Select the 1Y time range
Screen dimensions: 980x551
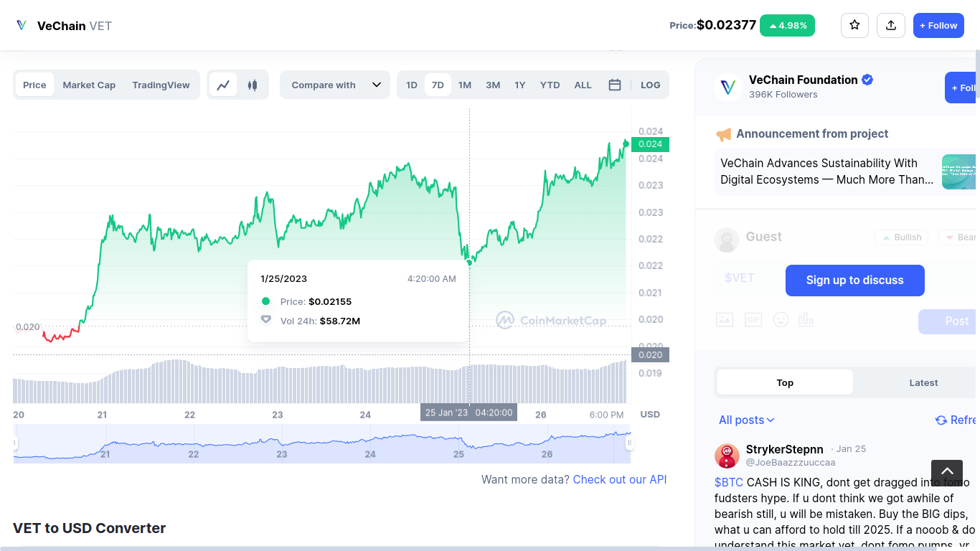pos(520,85)
